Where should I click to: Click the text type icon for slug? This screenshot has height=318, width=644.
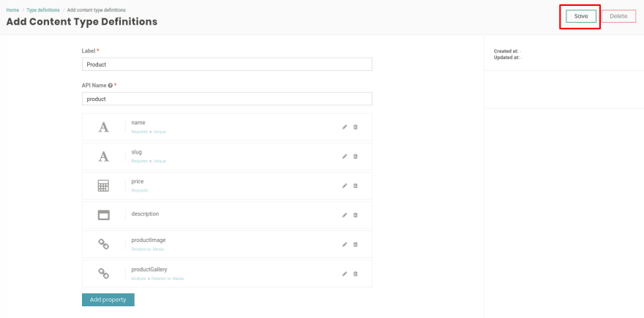point(103,156)
